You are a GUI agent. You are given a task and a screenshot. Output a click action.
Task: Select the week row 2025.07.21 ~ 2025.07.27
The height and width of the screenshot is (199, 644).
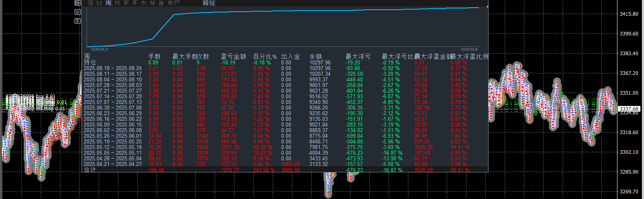(113, 91)
